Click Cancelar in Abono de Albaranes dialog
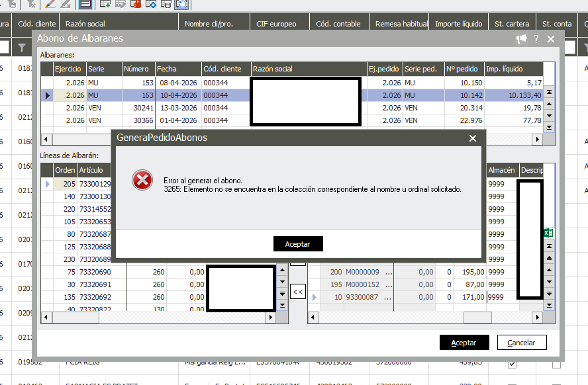Screen dimensions: 588x385 coord(521,343)
